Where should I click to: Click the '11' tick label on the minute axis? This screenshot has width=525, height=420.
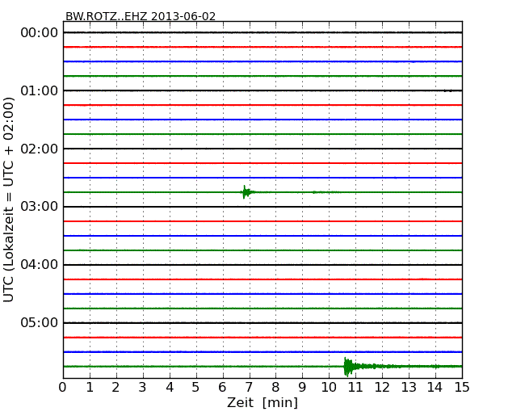click(x=355, y=387)
